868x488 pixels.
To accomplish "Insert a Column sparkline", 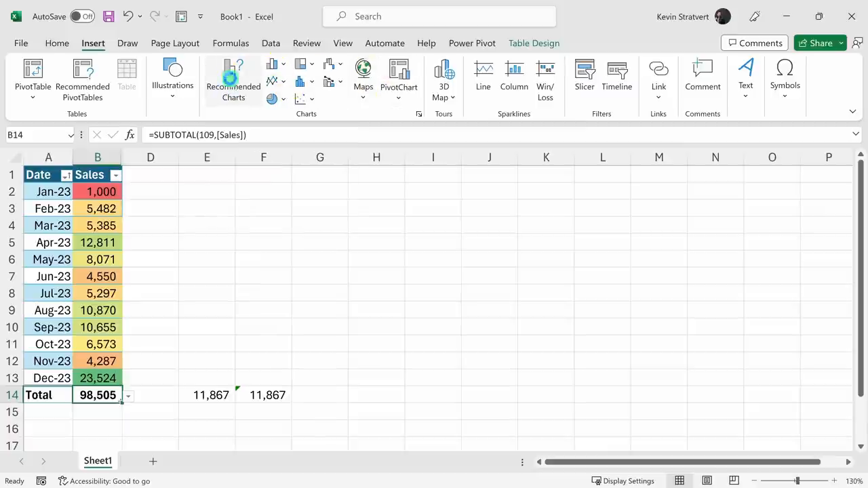I will [514, 75].
